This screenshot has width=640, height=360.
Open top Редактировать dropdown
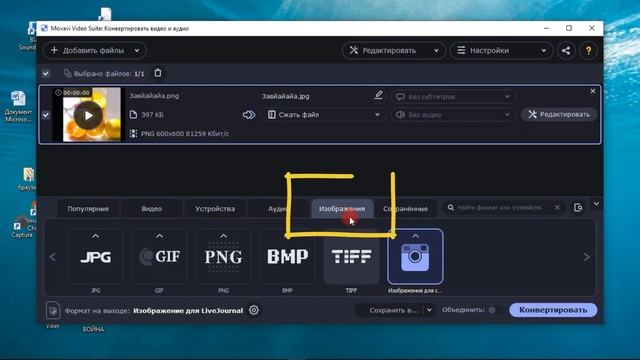[393, 51]
